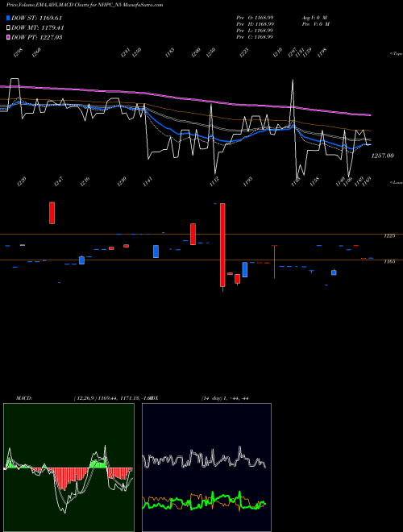Screen dimensions: 403x532
Task: Click the 1141 low label under EMA chart
Action: coord(148,181)
